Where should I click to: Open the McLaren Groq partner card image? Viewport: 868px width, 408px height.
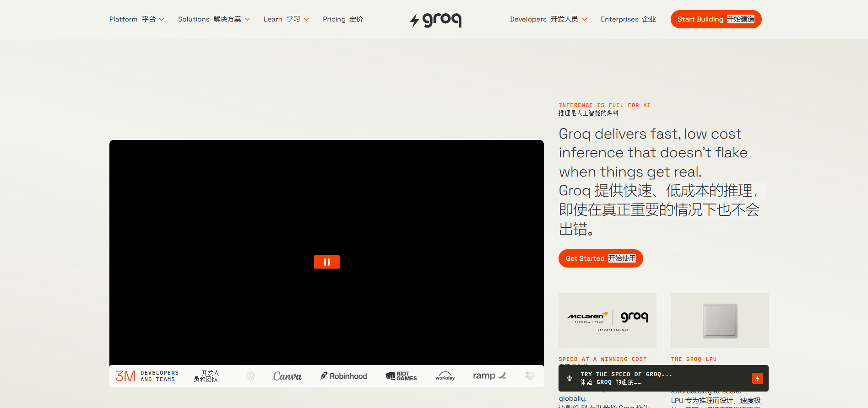pos(608,321)
